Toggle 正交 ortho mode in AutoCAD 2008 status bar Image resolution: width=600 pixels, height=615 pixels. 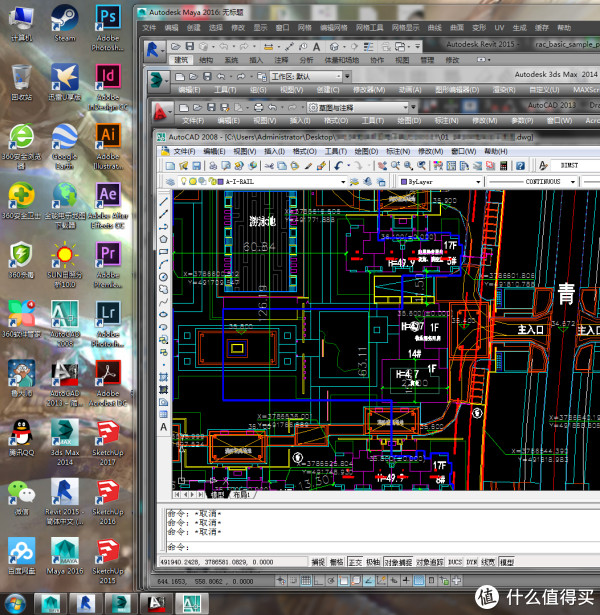355,562
